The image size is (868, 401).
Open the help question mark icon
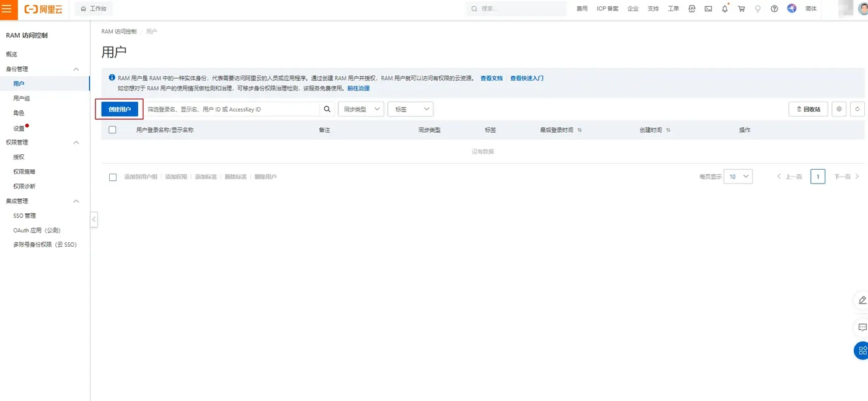pyautogui.click(x=774, y=9)
